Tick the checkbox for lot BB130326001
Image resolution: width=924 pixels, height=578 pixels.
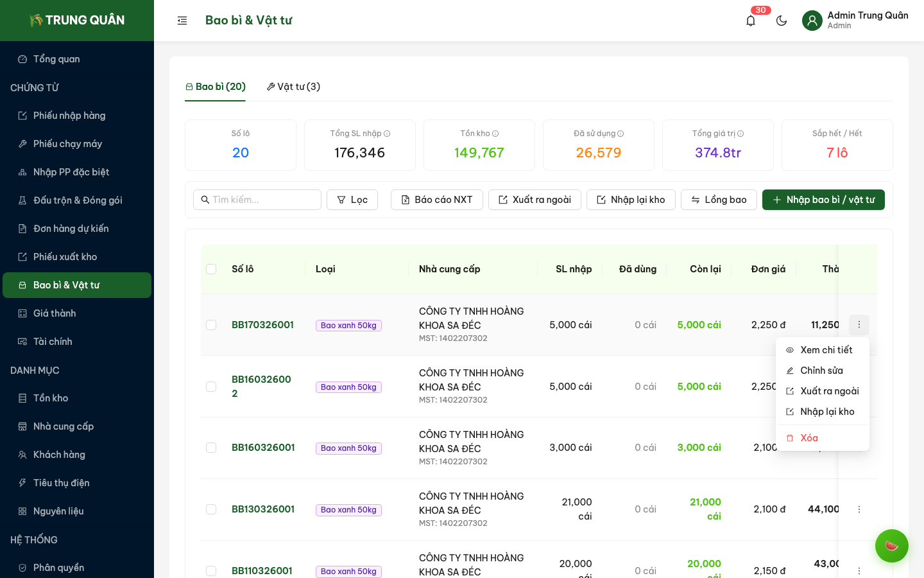pyautogui.click(x=211, y=509)
